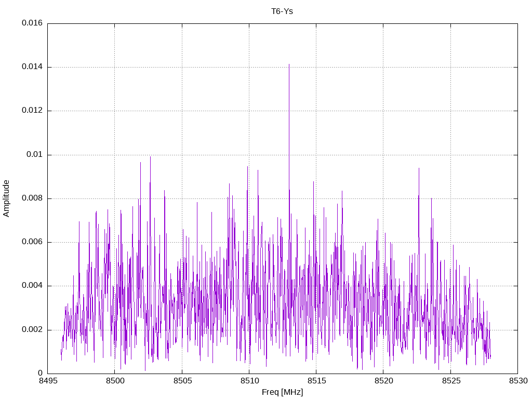Click y-axis tick label 0.006

pyautogui.click(x=32, y=242)
